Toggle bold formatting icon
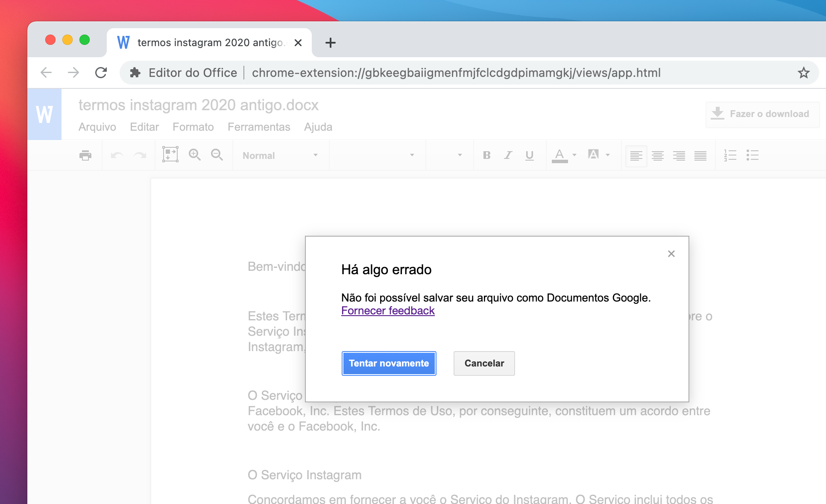The width and height of the screenshot is (826, 504). [486, 156]
